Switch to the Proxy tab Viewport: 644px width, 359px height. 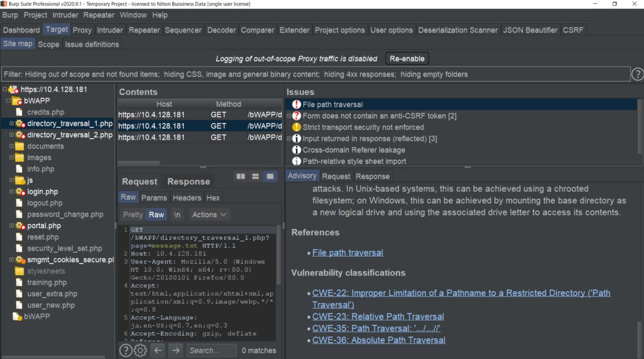82,30
